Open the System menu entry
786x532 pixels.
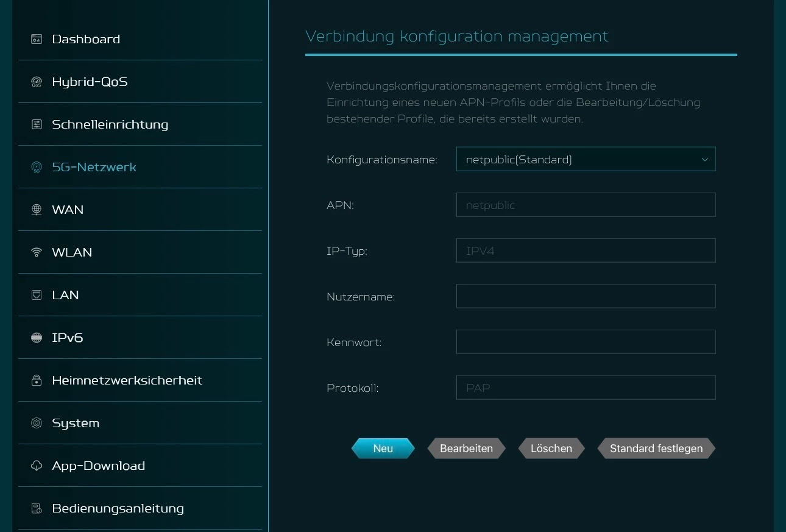pyautogui.click(x=140, y=423)
